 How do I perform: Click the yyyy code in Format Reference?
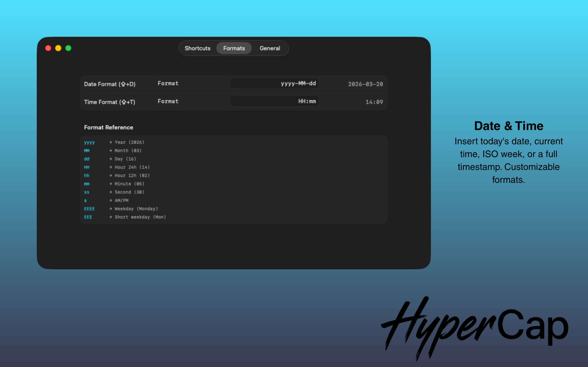[x=89, y=142]
